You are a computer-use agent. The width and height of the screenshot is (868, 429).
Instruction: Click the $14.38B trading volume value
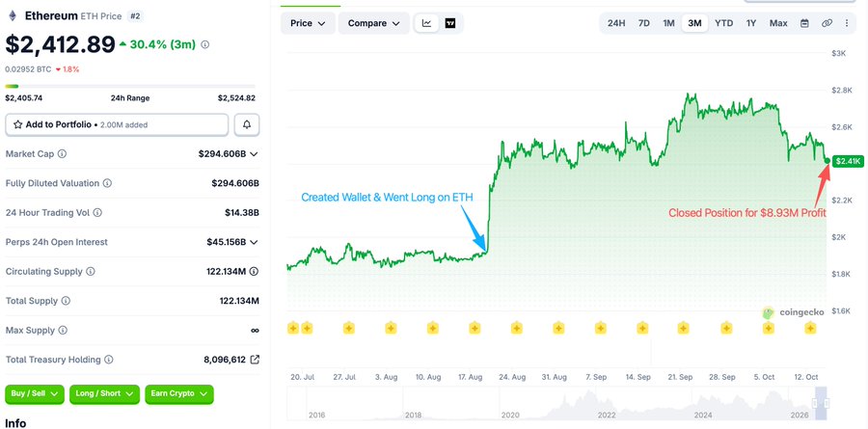tap(242, 212)
